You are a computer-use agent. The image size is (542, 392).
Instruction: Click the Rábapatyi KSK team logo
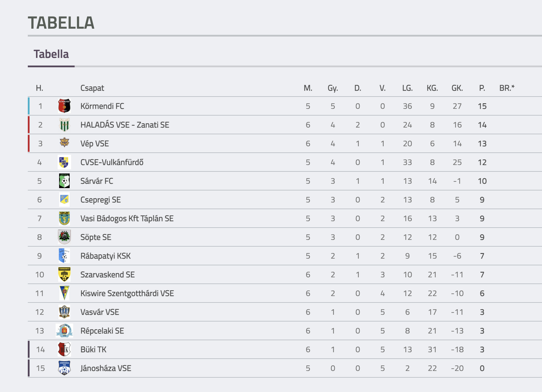click(64, 256)
